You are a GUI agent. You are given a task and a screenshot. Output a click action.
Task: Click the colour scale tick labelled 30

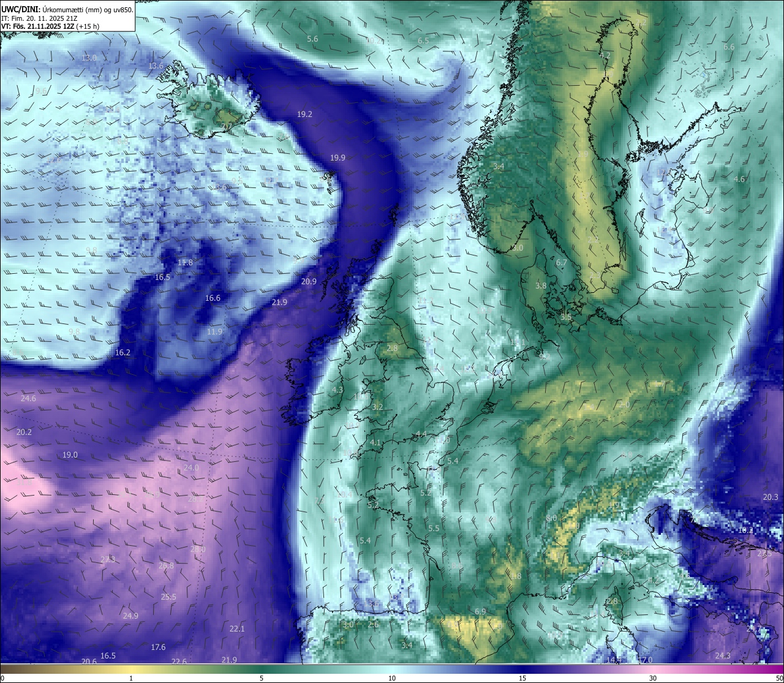point(653,678)
